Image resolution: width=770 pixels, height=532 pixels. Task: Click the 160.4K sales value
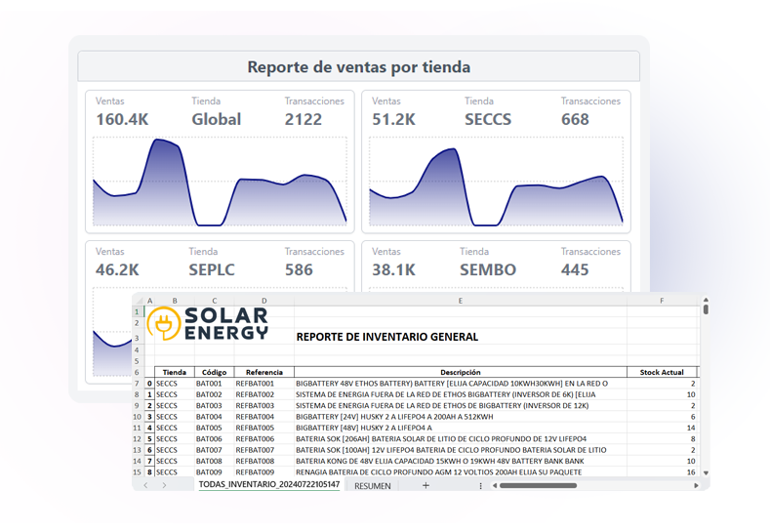click(x=122, y=119)
